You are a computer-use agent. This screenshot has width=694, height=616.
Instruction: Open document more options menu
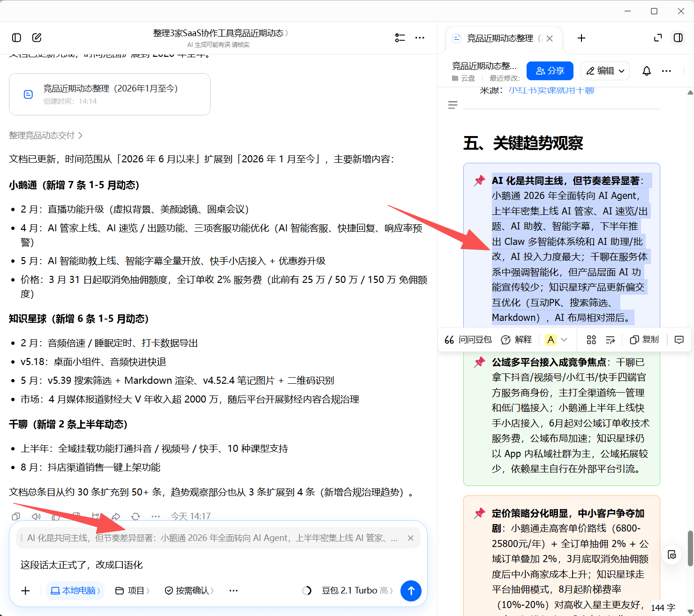[666, 71]
